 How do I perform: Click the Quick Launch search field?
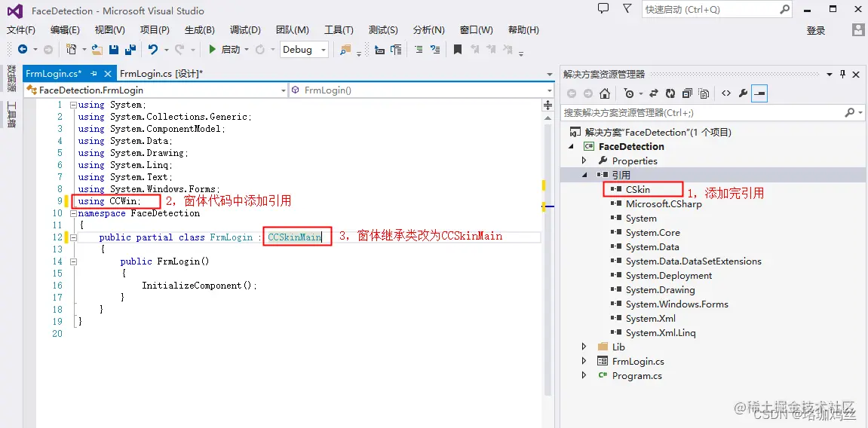coord(718,9)
